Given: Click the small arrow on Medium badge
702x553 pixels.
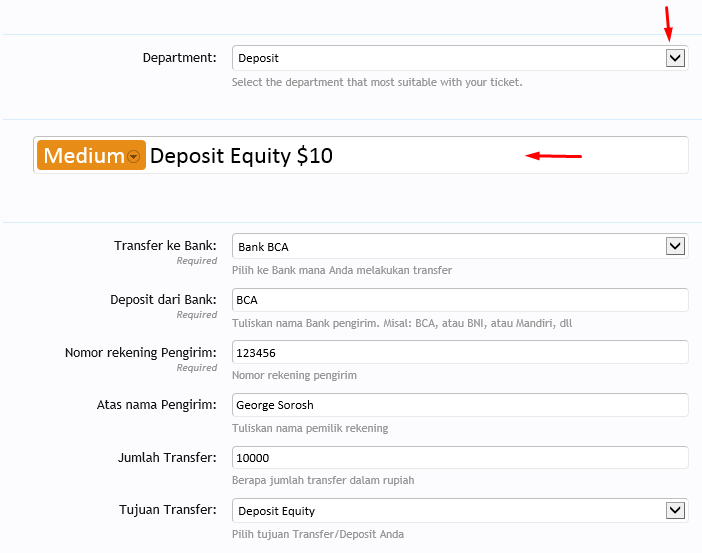Looking at the screenshot, I should click(134, 157).
